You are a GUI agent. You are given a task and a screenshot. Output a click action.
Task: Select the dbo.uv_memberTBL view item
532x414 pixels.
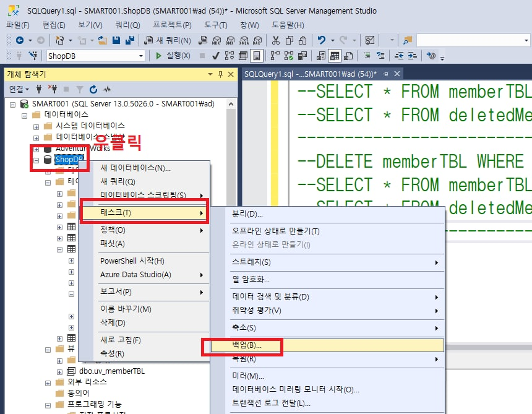pyautogui.click(x=111, y=371)
